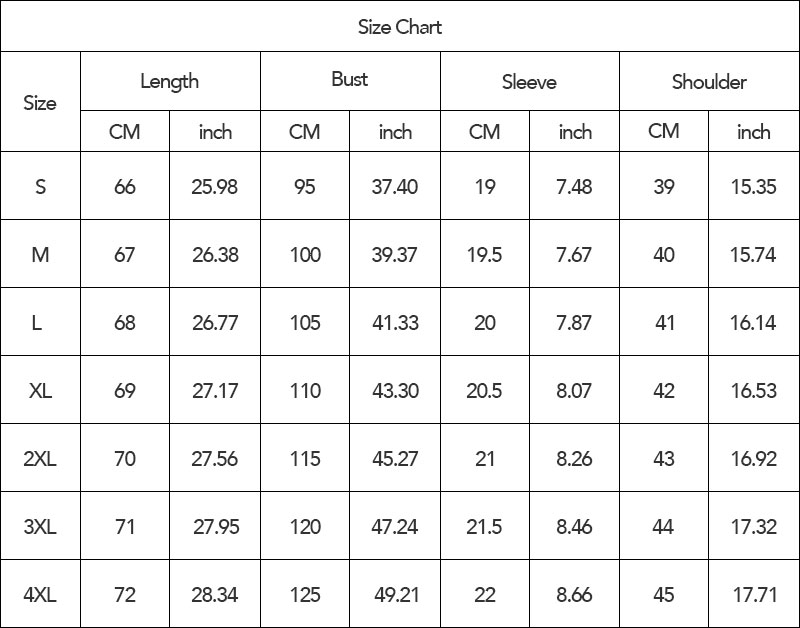Select the Shoulder column header
The height and width of the screenshot is (628, 800).
pos(709,82)
